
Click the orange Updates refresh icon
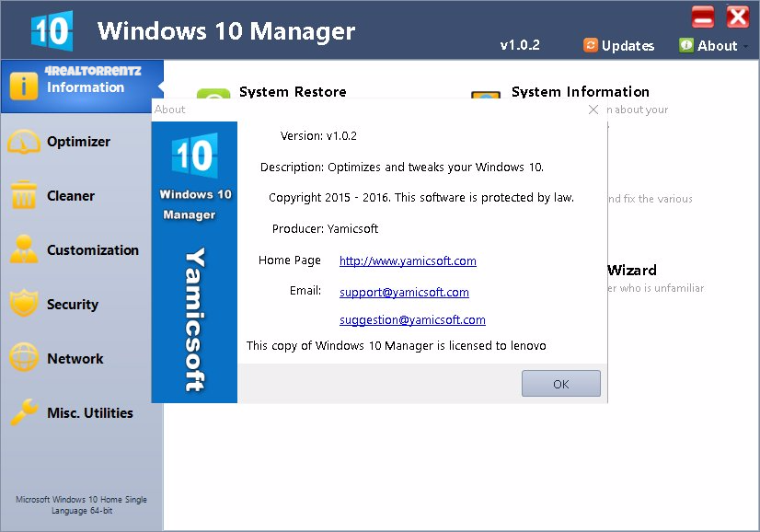pos(590,45)
